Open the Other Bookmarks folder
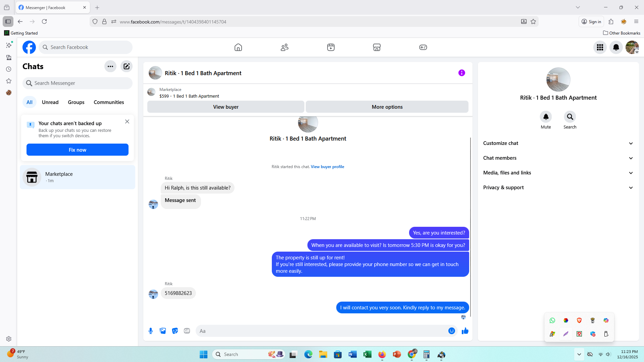This screenshot has height=362, width=644. pos(622,33)
